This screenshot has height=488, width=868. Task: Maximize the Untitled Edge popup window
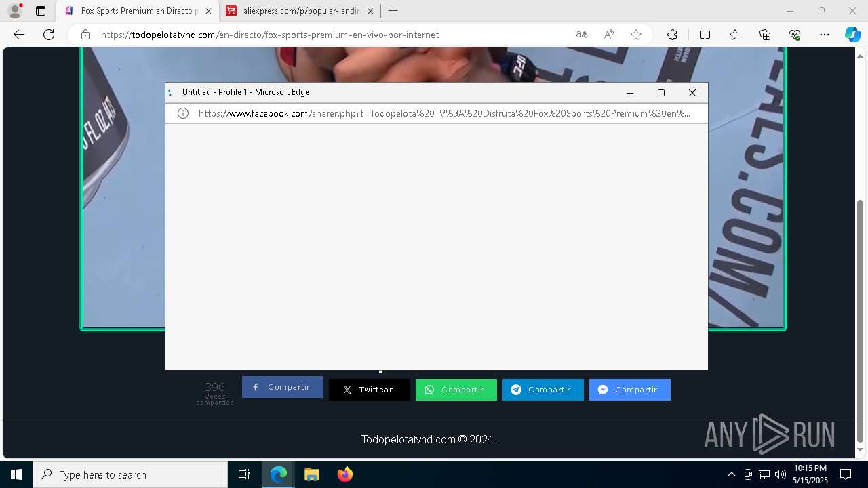tap(661, 93)
